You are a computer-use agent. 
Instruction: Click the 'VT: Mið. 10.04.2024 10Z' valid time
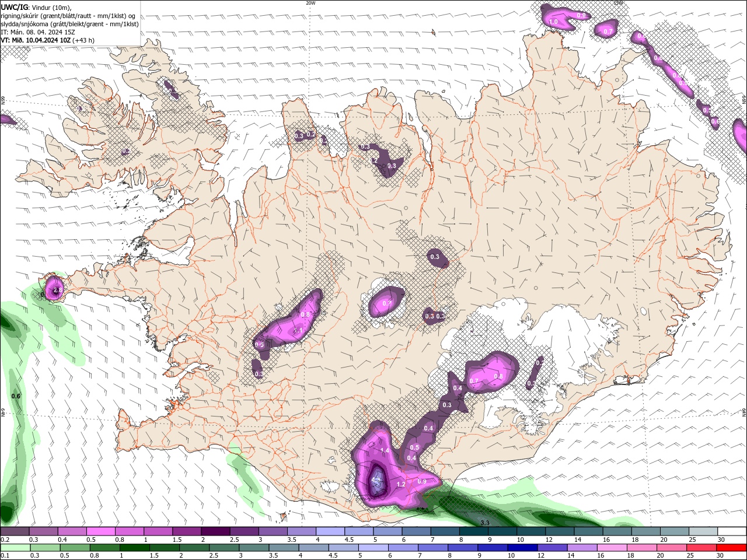click(x=36, y=40)
